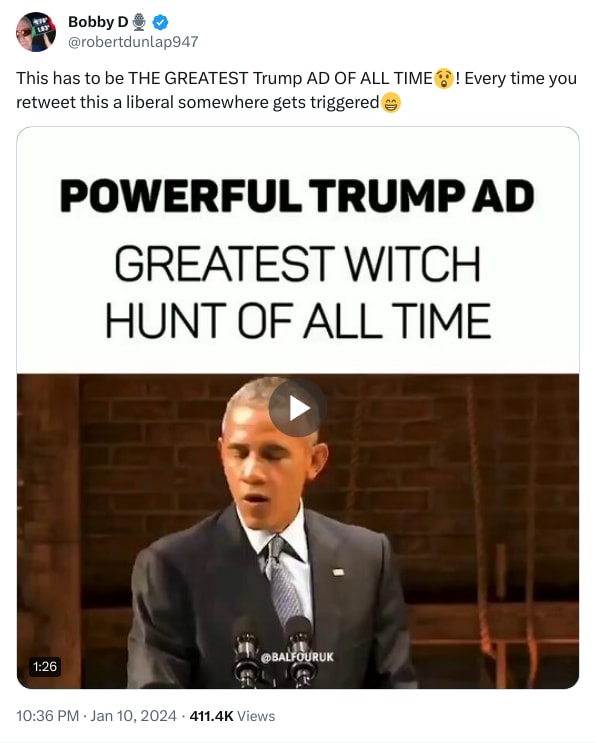
Task: Open the @robertdunlap947 handle link
Action: coord(133,42)
